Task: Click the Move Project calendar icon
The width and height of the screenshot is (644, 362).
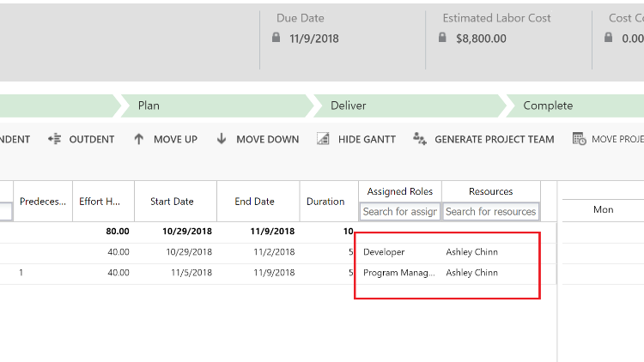Action: click(x=580, y=139)
